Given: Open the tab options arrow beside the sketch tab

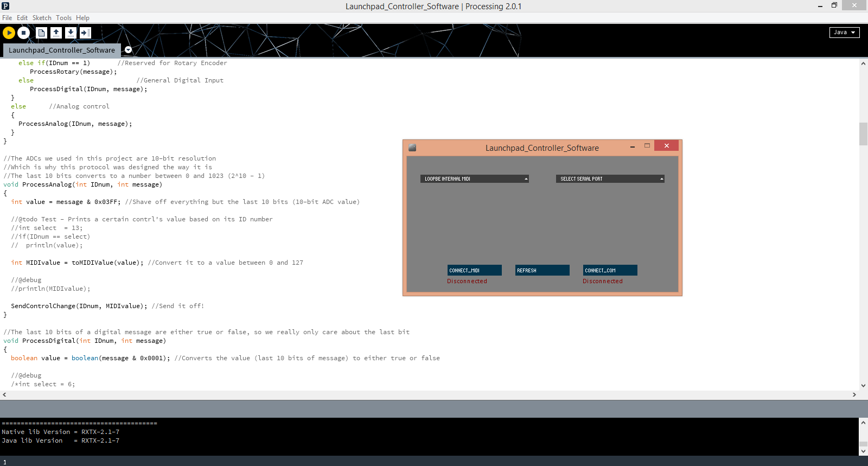Looking at the screenshot, I should [128, 49].
